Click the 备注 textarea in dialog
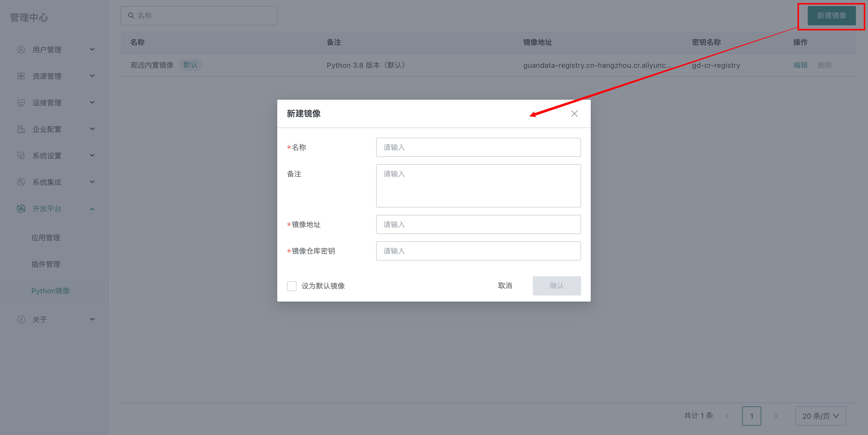This screenshot has height=435, width=868. [x=478, y=186]
